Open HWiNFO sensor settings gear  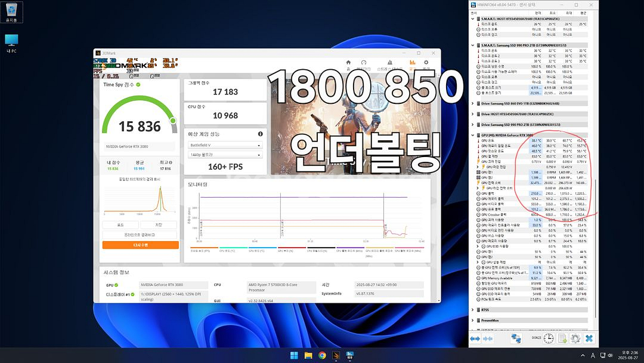[x=575, y=339]
